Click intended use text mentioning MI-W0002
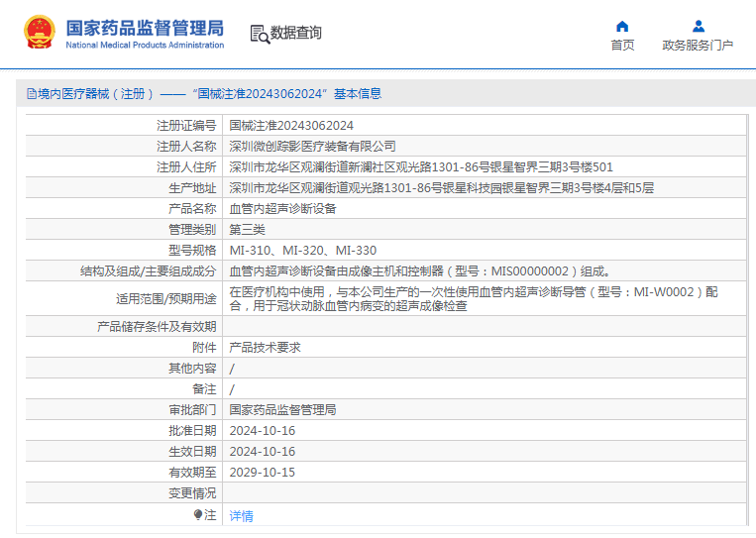Screen dimensions: 756x538 [474, 299]
